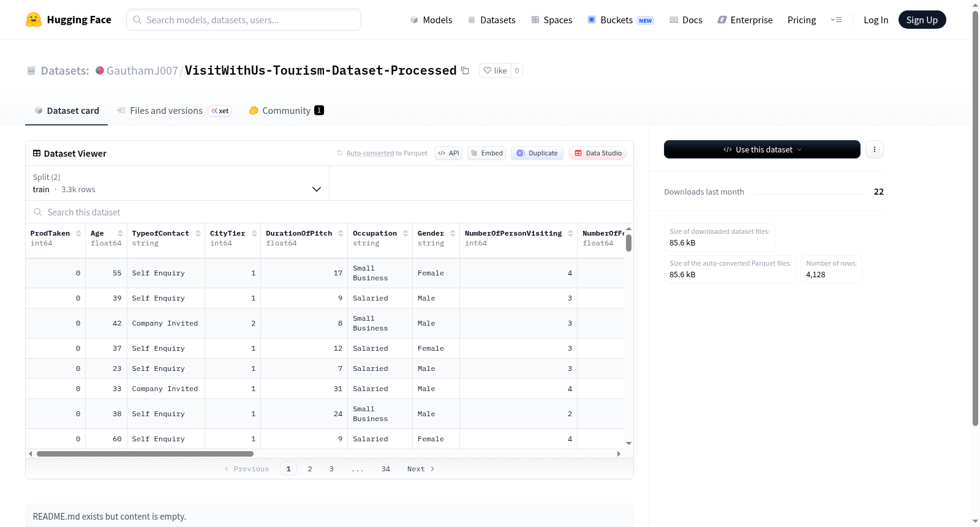Sort by the Occupation column
Viewport: 980px width, 527px height.
coord(405,233)
